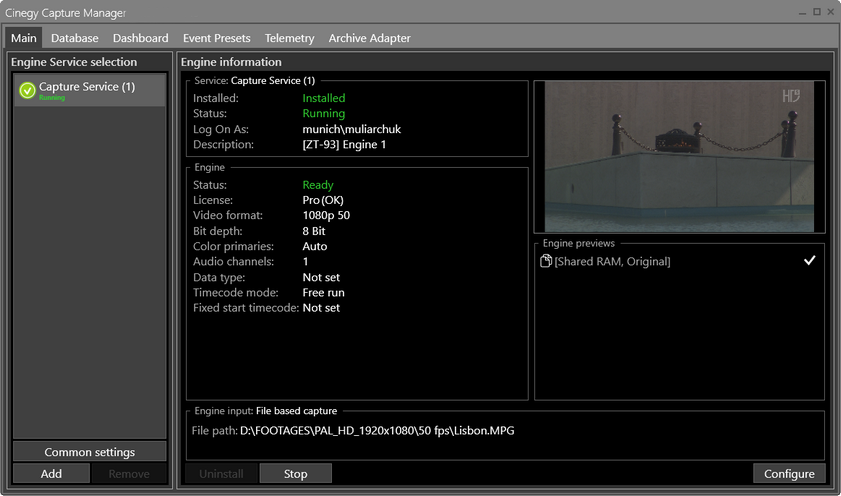This screenshot has height=496, width=841.
Task: Click the Fixed start timecode value Not set
Action: click(x=321, y=308)
